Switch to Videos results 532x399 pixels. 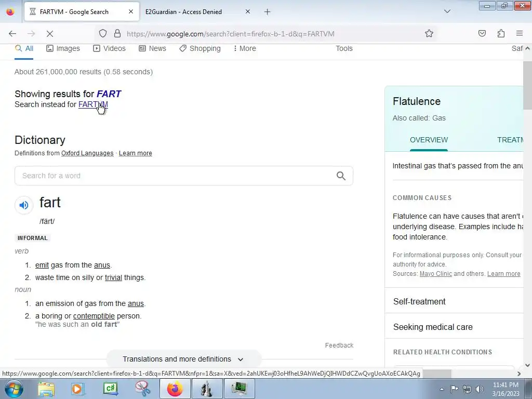tap(109, 48)
